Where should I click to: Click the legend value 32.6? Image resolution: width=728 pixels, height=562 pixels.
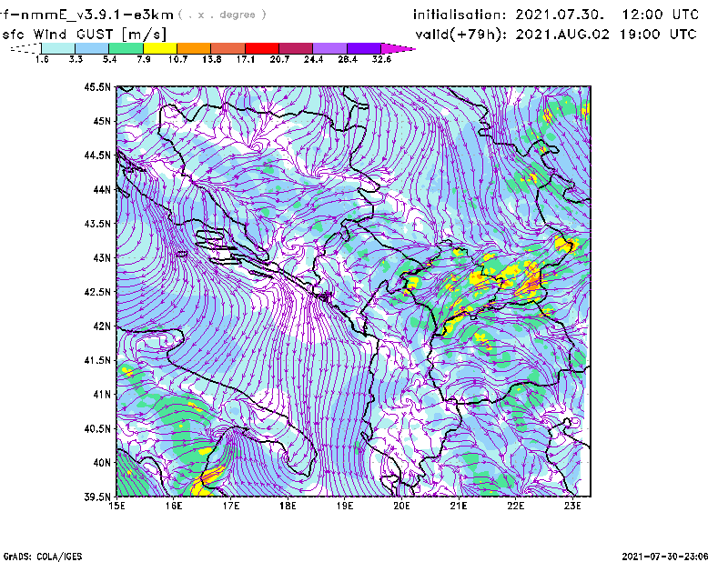tap(381, 59)
